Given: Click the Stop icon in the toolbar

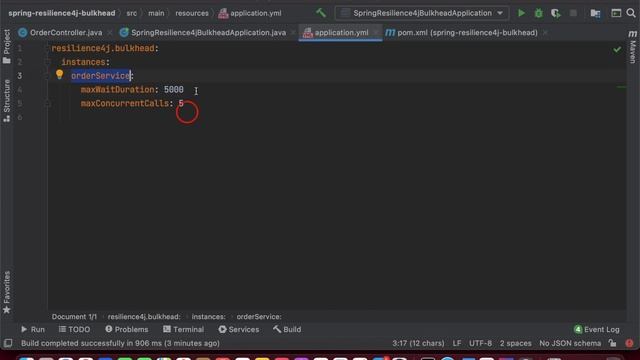Looking at the screenshot, I should point(573,13).
